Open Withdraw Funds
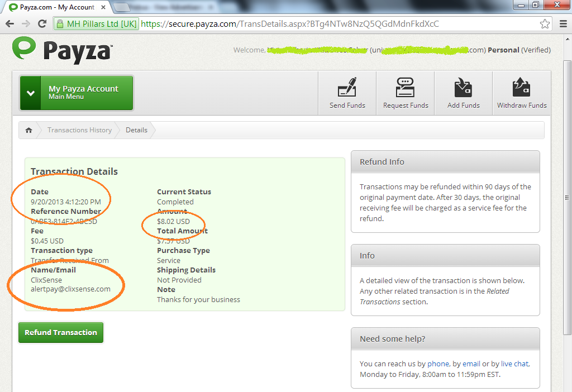 (522, 93)
